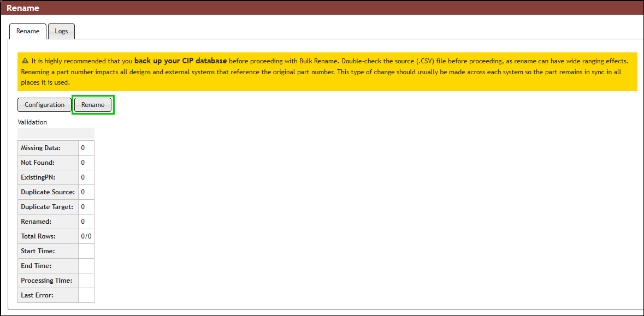Select the Not Found count value
This screenshot has height=316, width=644.
pos(86,162)
